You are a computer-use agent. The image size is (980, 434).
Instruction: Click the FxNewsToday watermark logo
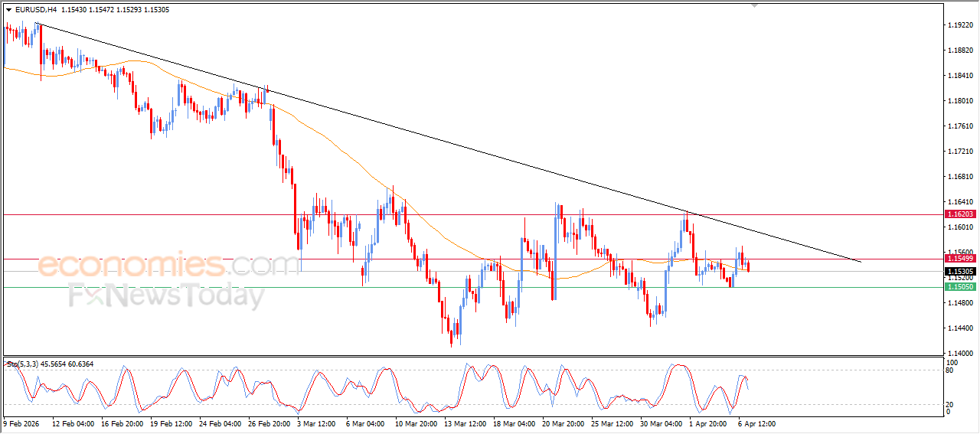coord(166,295)
